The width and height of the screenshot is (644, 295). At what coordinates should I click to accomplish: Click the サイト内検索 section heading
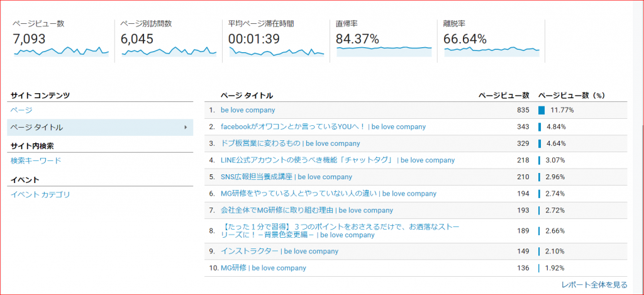click(x=32, y=146)
